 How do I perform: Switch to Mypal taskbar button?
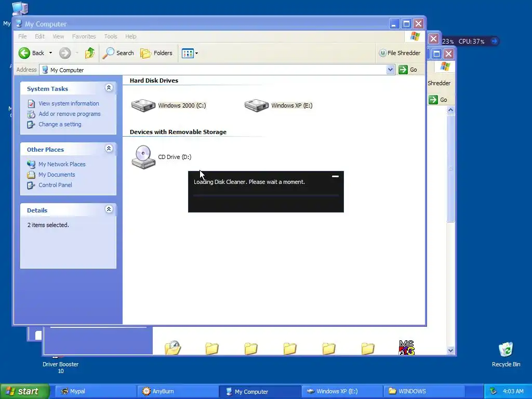[x=95, y=391]
